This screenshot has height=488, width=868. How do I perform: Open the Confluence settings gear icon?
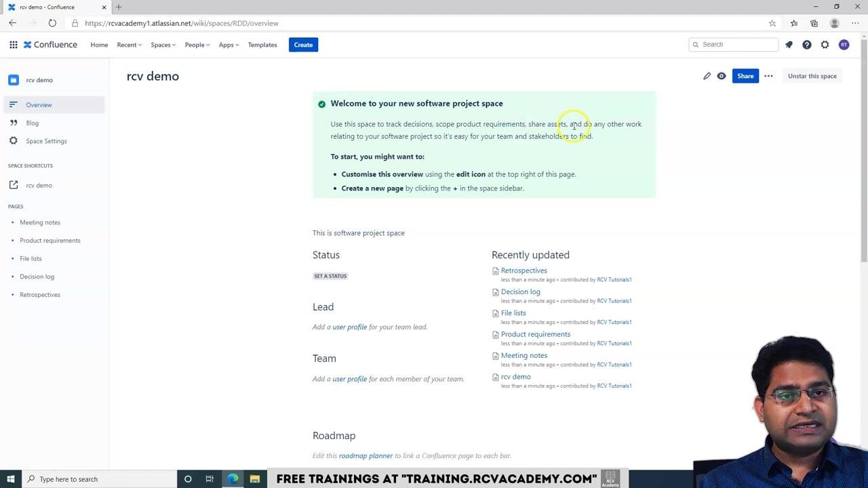click(x=825, y=45)
